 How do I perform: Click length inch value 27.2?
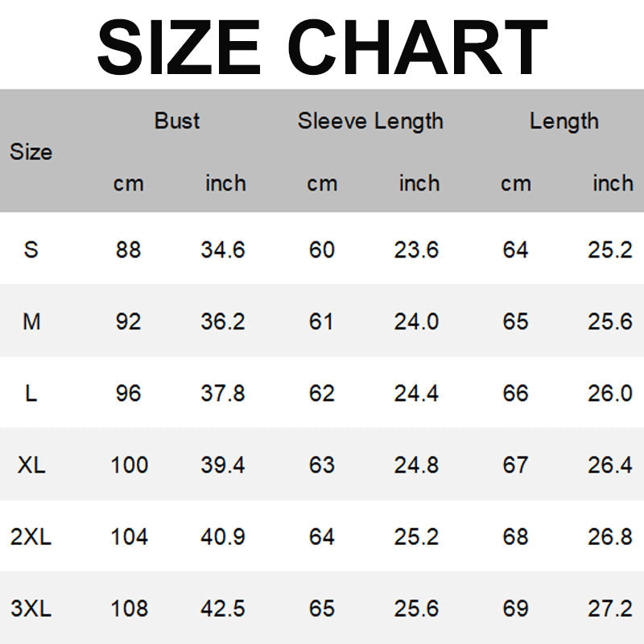[x=610, y=609]
